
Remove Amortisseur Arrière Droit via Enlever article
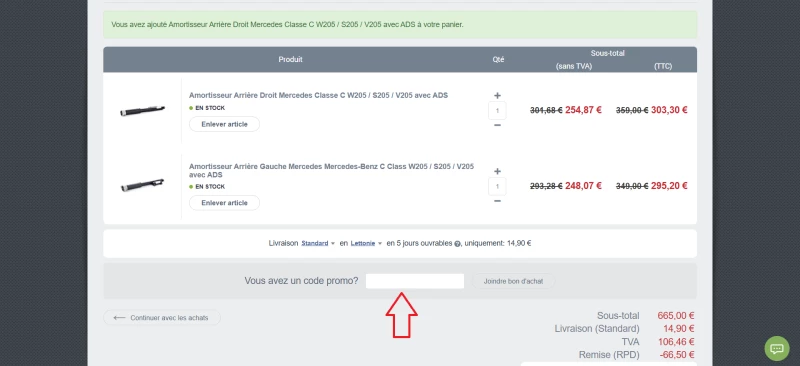click(x=224, y=124)
